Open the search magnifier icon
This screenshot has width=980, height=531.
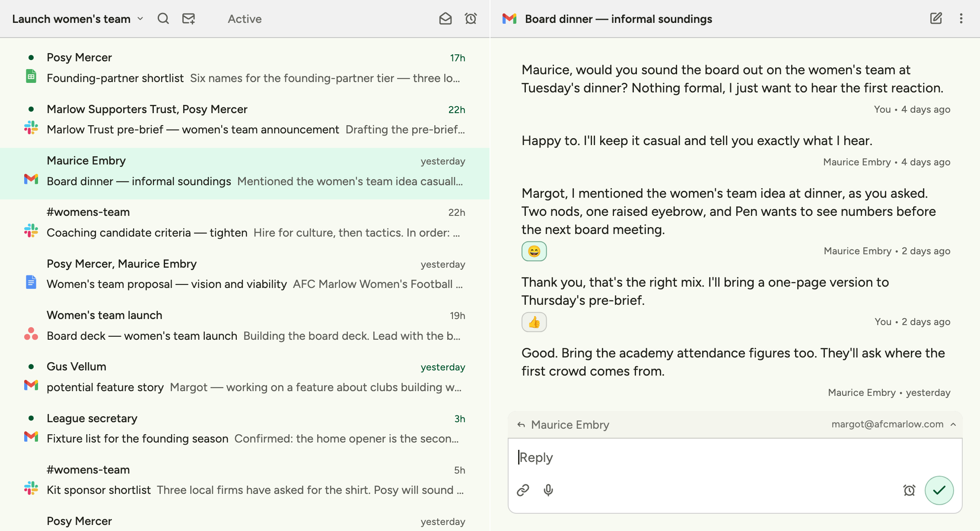tap(163, 19)
